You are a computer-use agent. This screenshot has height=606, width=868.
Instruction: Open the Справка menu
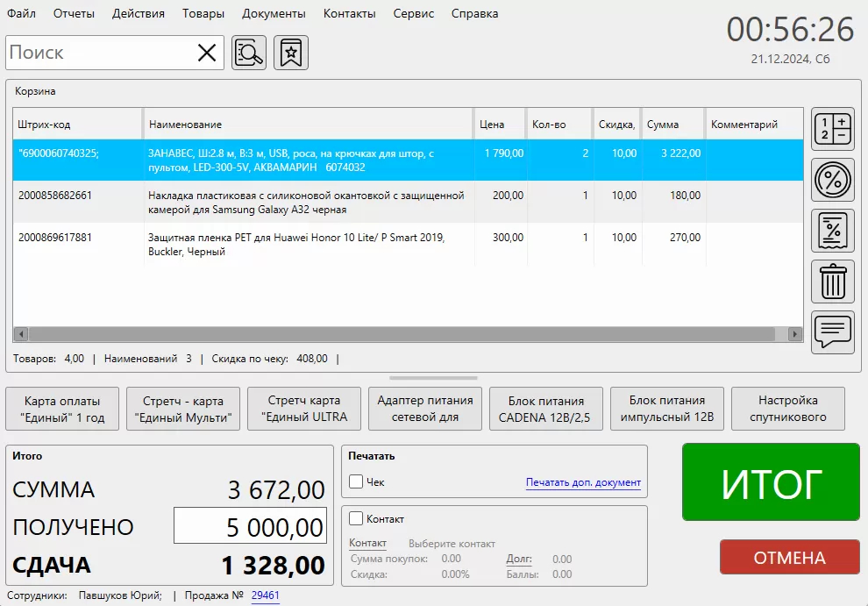[474, 13]
